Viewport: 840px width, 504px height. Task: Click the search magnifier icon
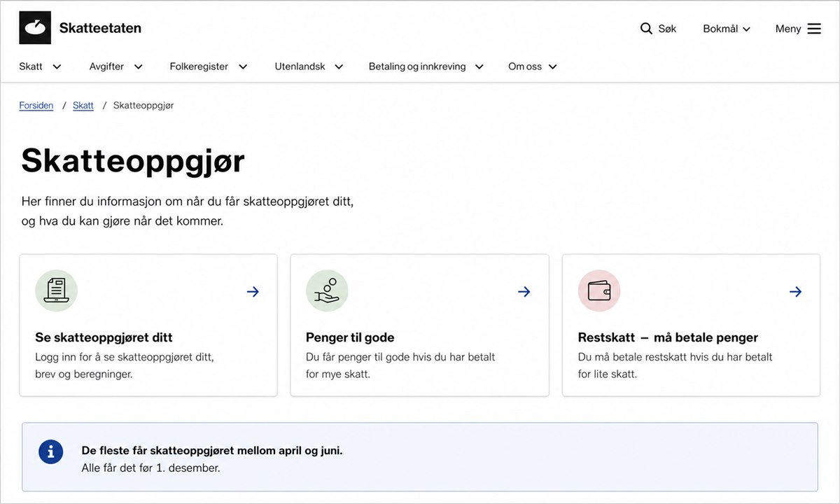coord(646,29)
